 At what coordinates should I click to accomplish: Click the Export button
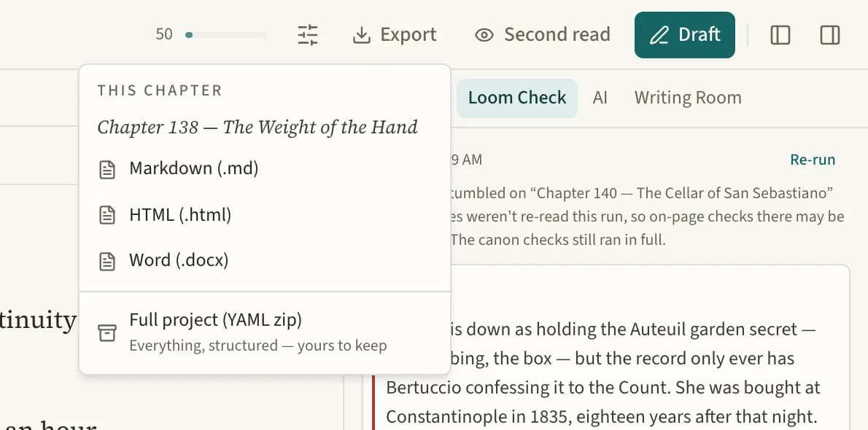(x=395, y=35)
